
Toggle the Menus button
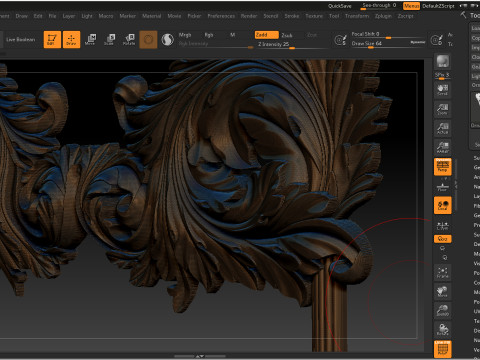tap(411, 6)
